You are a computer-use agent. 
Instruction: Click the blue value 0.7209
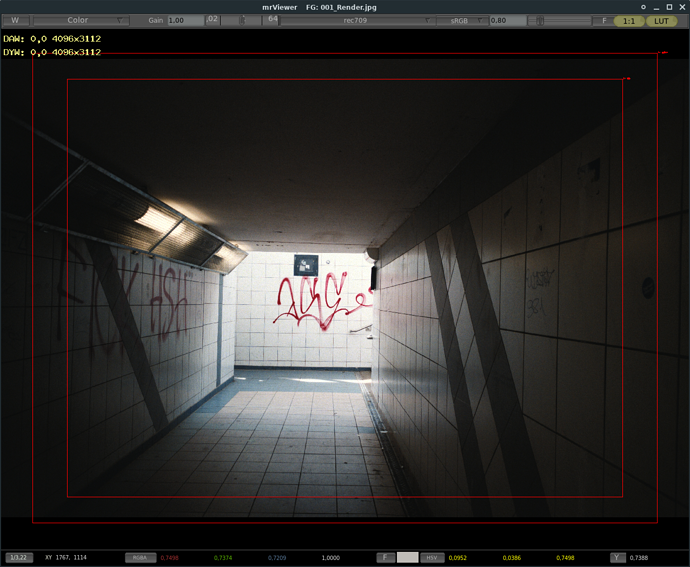tap(277, 558)
